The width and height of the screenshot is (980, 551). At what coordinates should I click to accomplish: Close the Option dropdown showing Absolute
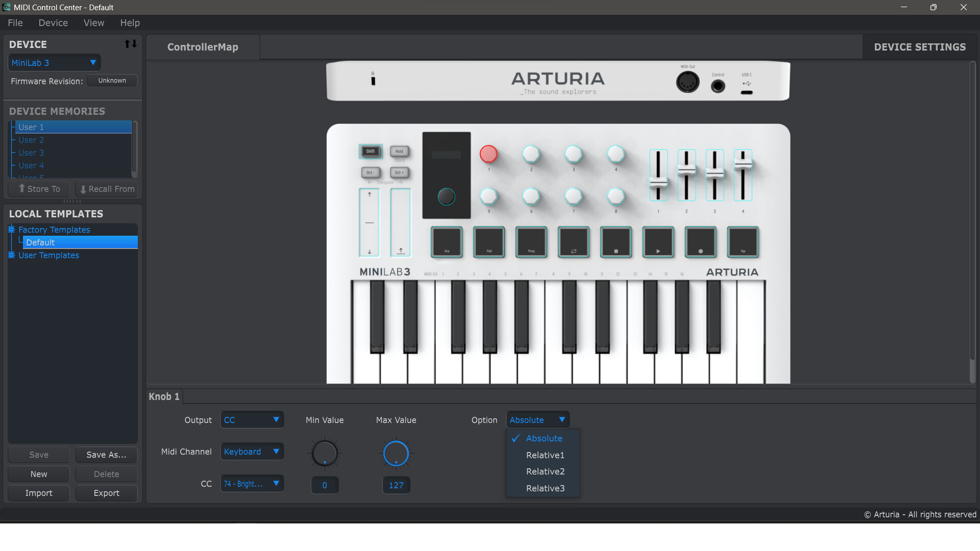tap(538, 420)
